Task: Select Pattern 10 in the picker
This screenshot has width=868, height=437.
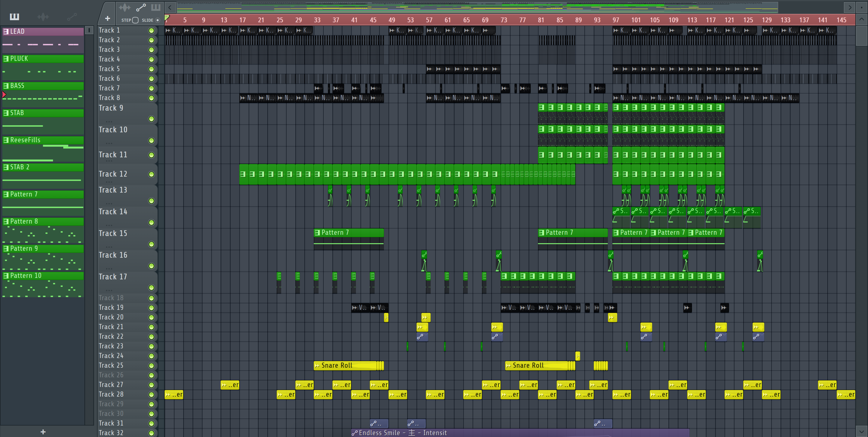Action: point(43,285)
